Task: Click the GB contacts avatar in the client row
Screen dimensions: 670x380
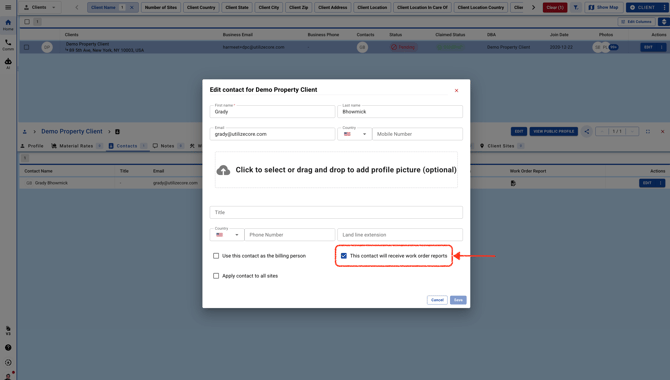Action: coord(362,47)
